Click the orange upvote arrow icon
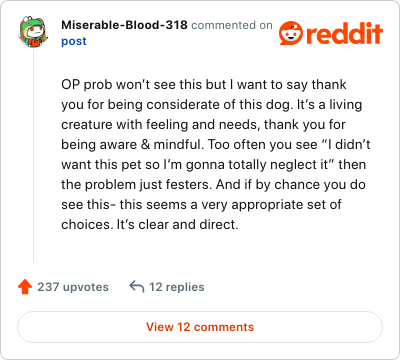 (25, 287)
